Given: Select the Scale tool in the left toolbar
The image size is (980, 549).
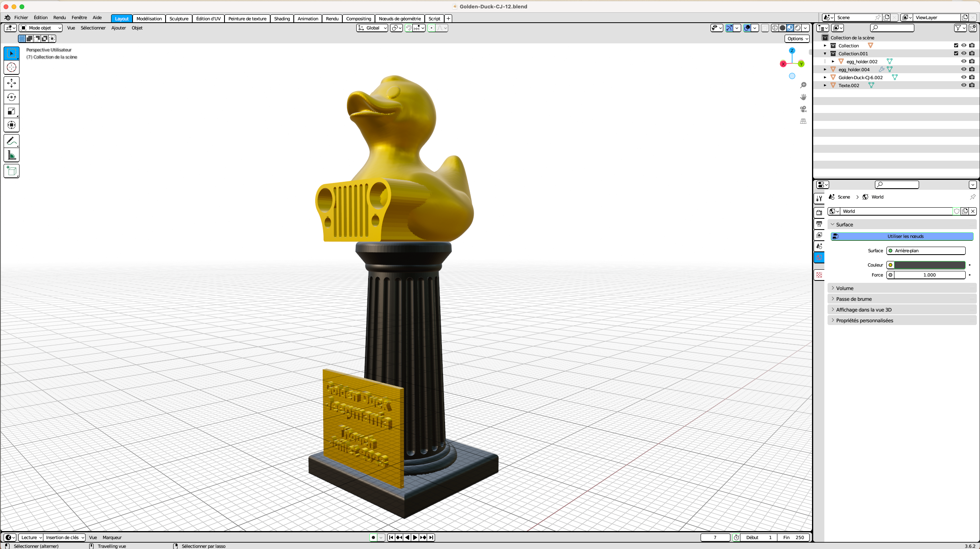Looking at the screenshot, I should point(12,111).
